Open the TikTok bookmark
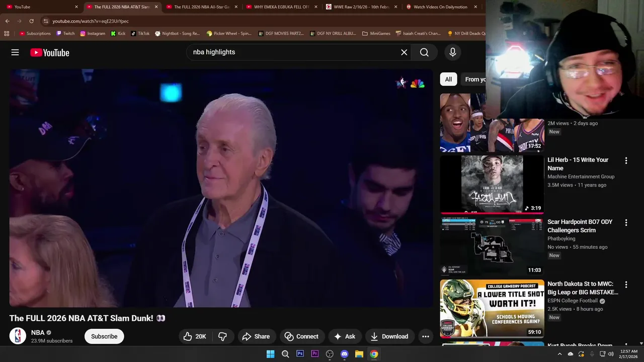 (140, 34)
